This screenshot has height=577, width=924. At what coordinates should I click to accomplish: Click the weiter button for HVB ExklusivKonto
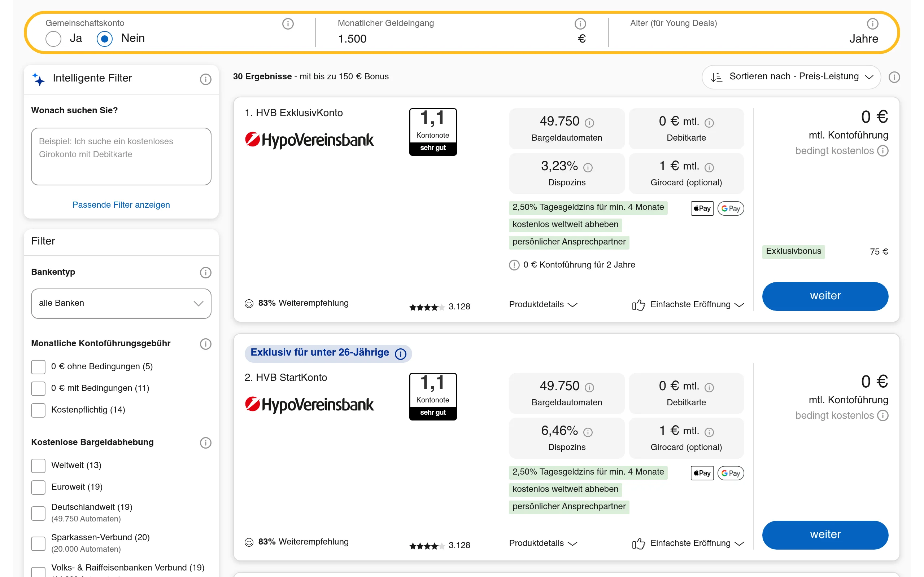click(825, 296)
